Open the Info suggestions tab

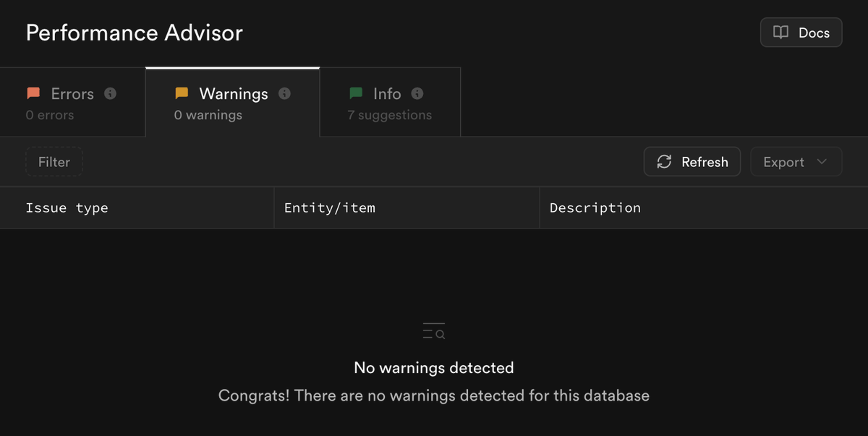tap(390, 103)
